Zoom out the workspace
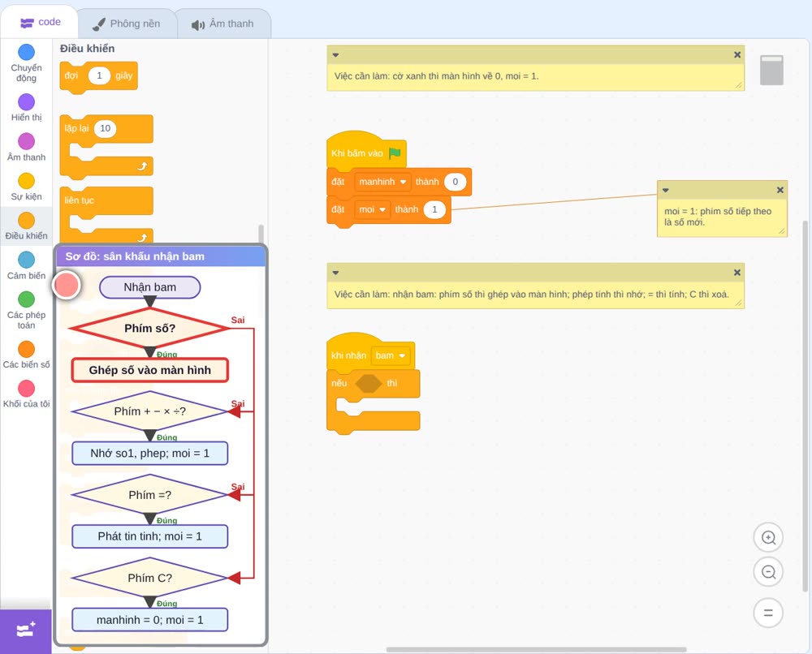This screenshot has width=812, height=654. click(x=768, y=572)
